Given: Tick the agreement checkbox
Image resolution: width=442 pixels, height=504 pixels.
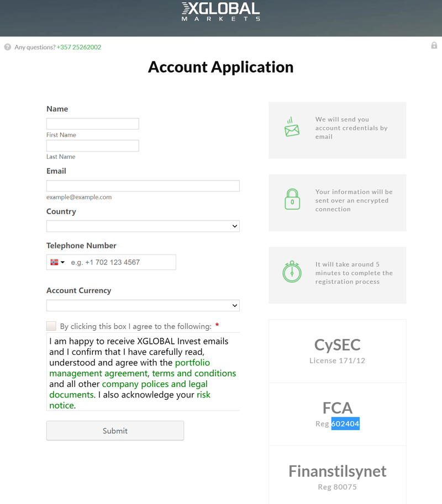Looking at the screenshot, I should click(51, 326).
